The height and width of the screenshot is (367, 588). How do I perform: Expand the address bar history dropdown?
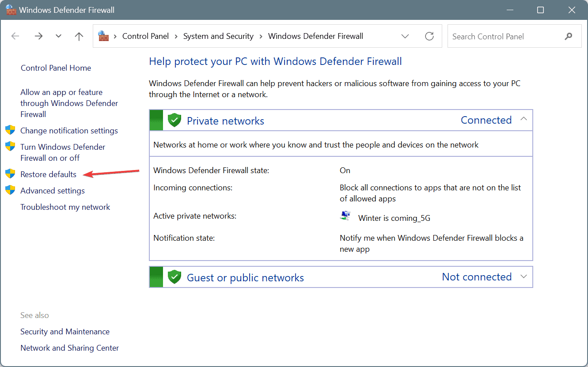tap(405, 36)
